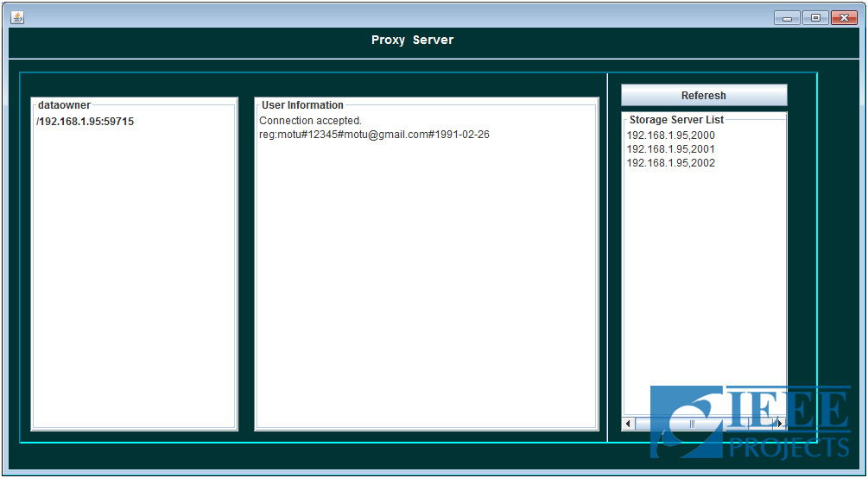
Task: Minimize the Proxy Server window
Action: coord(787,18)
